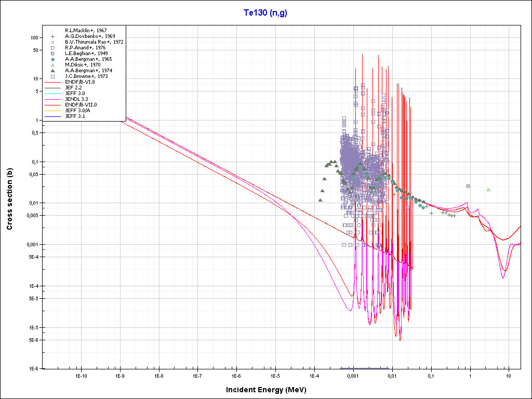Viewport: 532px width, 399px height.
Task: Click the green triangle data point near 3 MeV
Action: [488, 190]
